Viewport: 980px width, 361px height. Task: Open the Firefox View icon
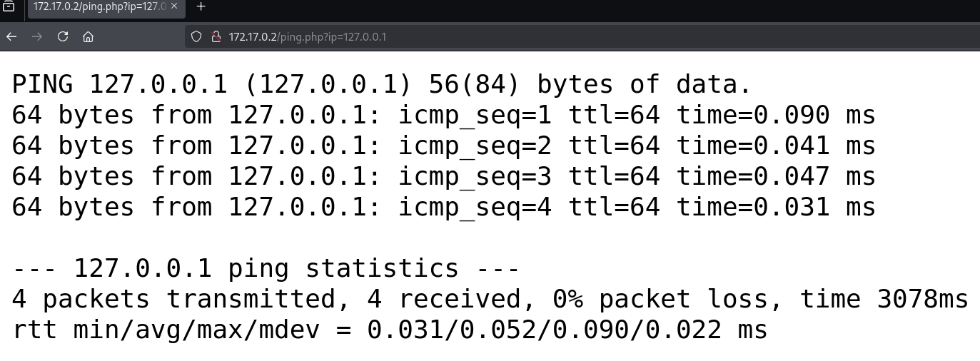tap(9, 6)
